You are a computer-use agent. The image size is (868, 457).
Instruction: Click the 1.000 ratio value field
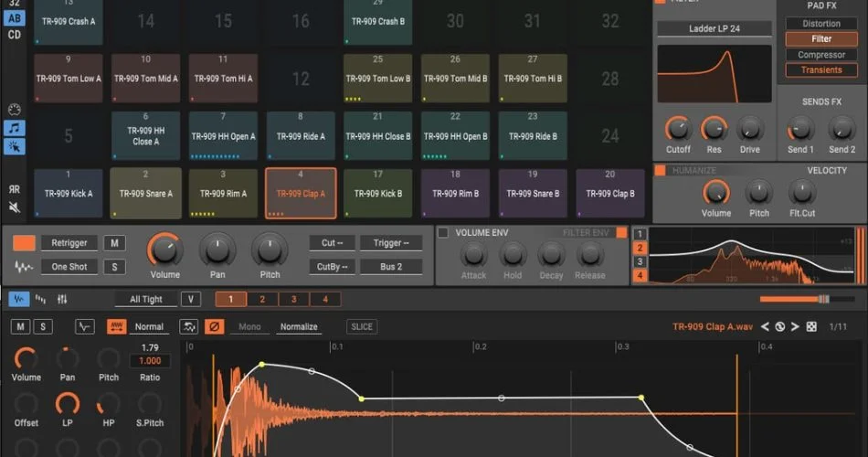(150, 361)
